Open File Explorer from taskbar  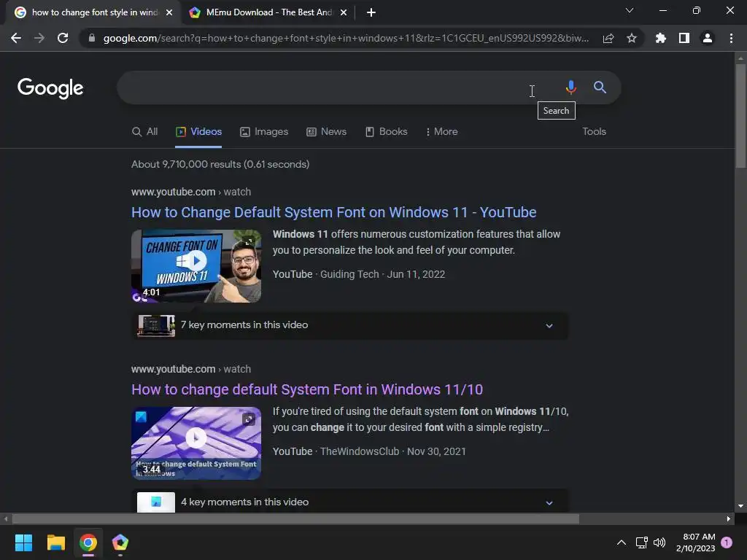click(x=55, y=542)
